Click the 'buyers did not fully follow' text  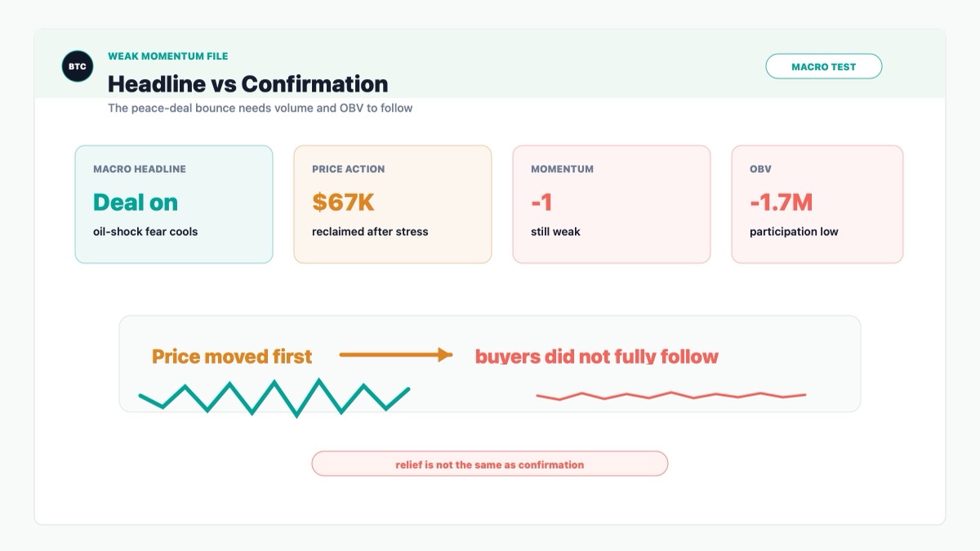[597, 357]
